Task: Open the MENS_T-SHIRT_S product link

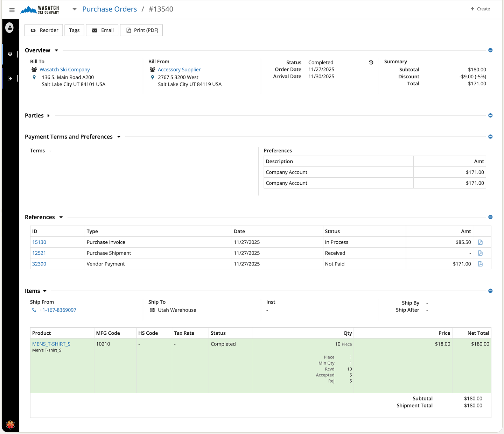Action: pyautogui.click(x=51, y=344)
